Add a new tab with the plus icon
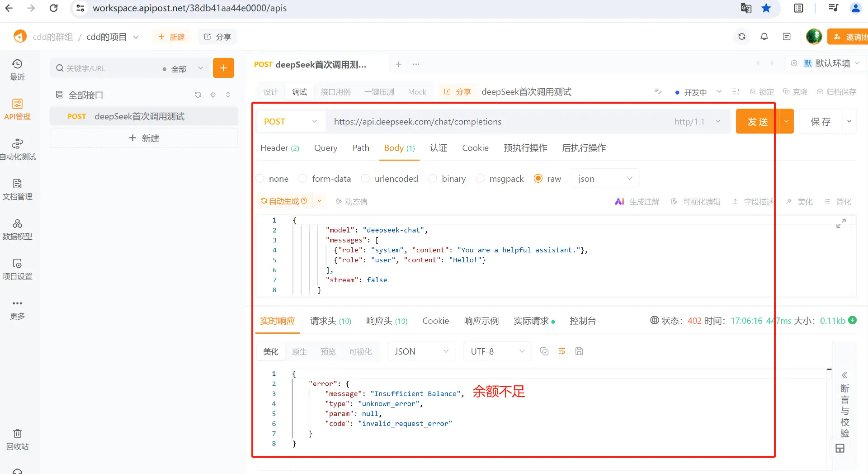 click(x=398, y=64)
